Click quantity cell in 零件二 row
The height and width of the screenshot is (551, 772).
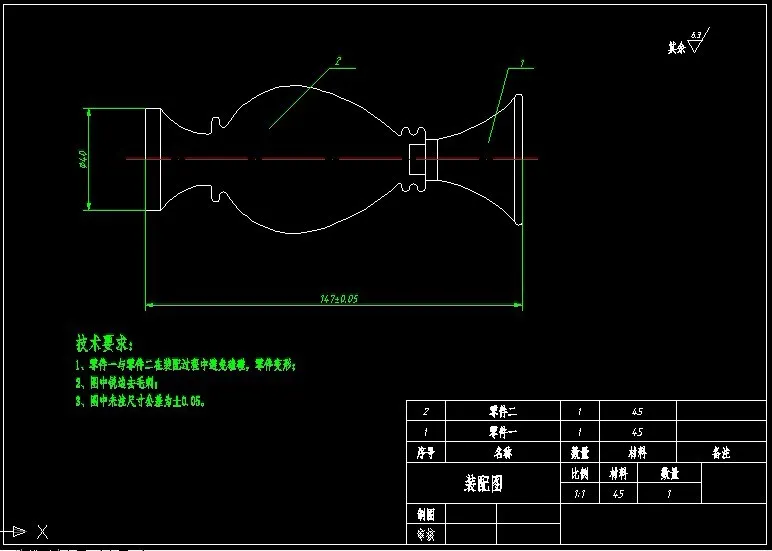click(x=580, y=411)
